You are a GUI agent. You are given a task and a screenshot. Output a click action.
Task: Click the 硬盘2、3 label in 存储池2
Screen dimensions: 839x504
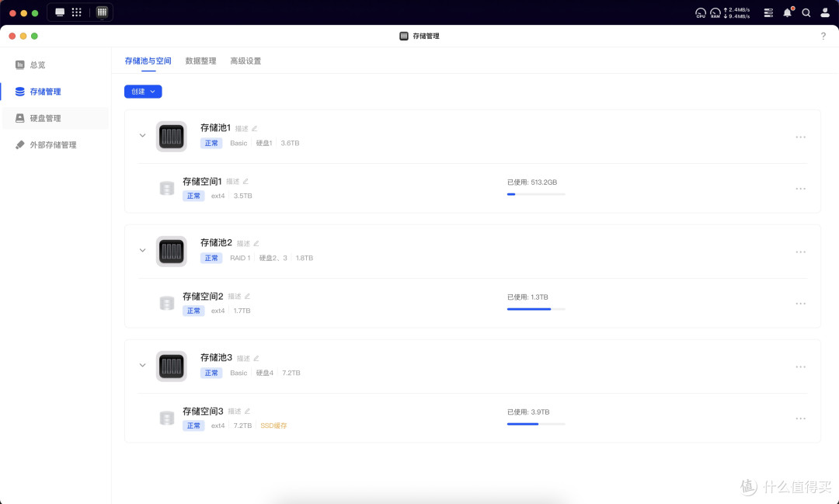tap(273, 259)
